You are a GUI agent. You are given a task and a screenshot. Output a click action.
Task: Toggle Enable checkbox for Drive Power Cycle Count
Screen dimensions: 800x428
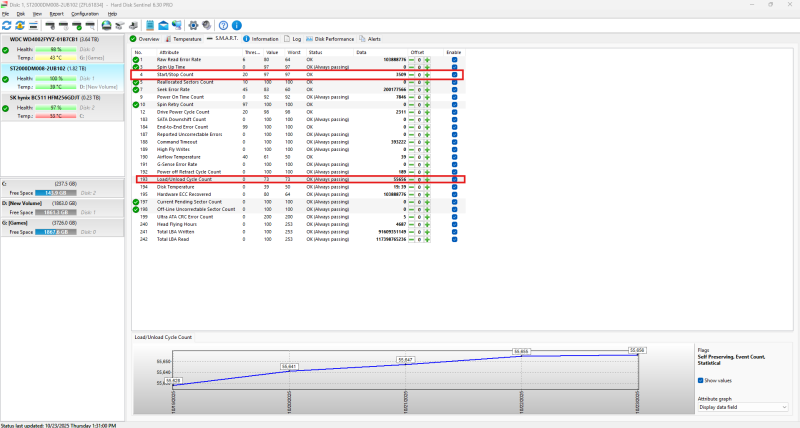coord(454,112)
